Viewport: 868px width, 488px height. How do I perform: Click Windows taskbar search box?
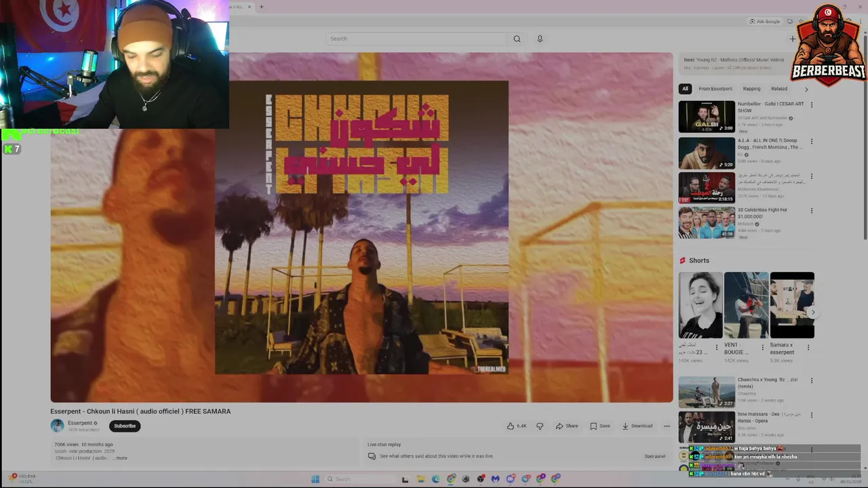[x=359, y=479]
